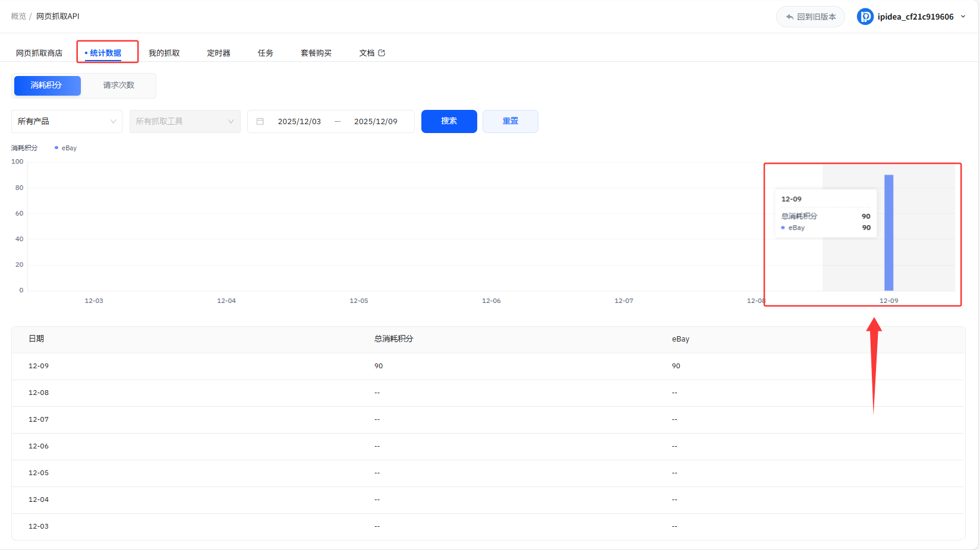Viewport: 980px width, 550px height.
Task: Switch to 消耗积分 view
Action: 48,86
